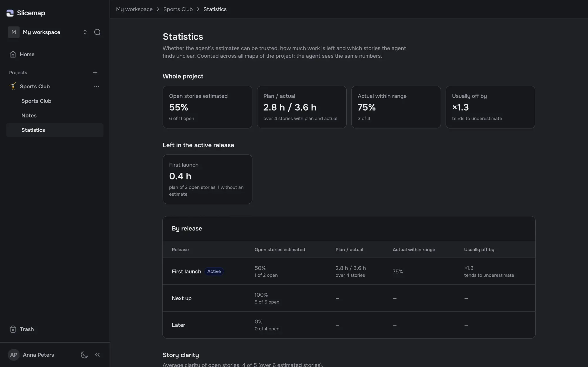Click Statistics breadcrumb item
Image resolution: width=588 pixels, height=367 pixels.
215,9
